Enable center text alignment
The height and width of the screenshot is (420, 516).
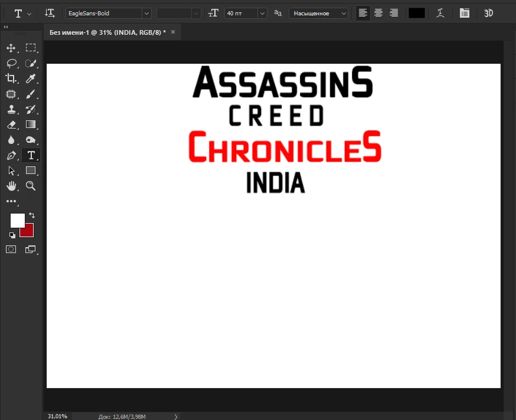click(378, 12)
